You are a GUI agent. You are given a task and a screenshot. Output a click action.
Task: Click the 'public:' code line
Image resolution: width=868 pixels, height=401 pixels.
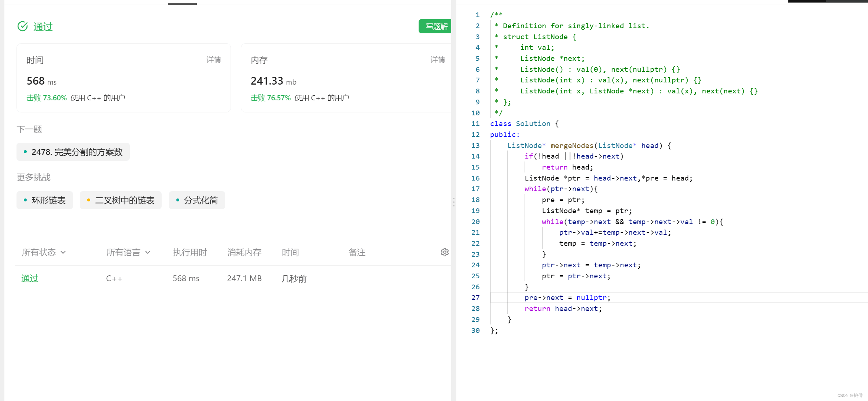pos(505,135)
